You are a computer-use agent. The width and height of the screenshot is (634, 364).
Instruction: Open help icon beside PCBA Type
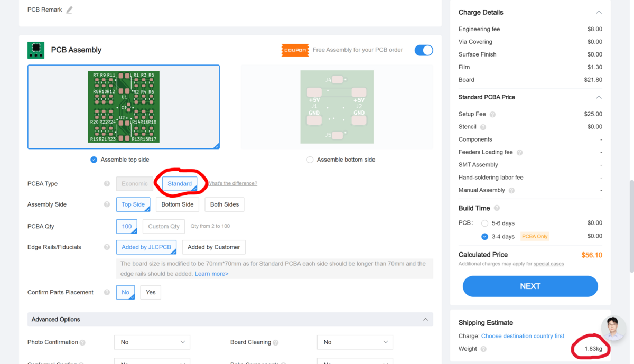click(x=107, y=184)
